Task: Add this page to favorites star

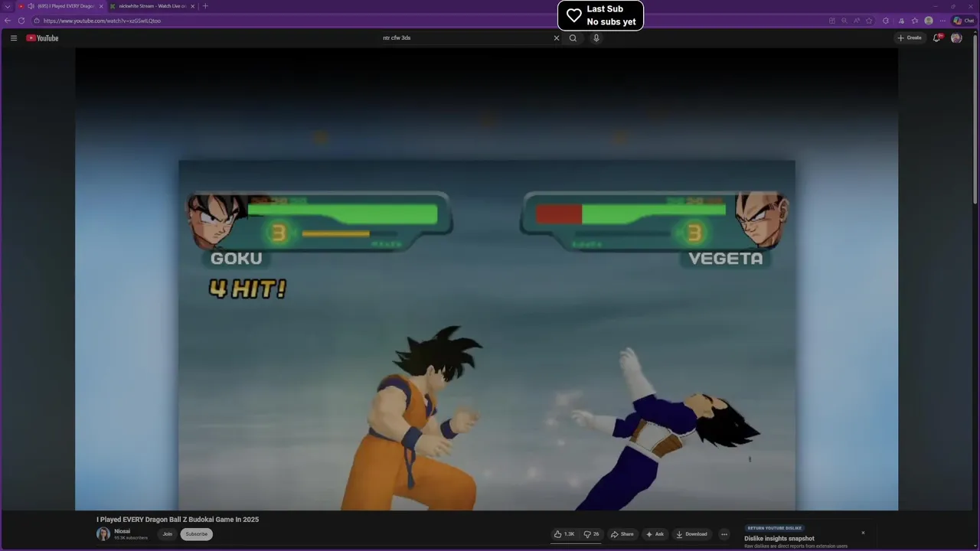Action: pyautogui.click(x=869, y=21)
